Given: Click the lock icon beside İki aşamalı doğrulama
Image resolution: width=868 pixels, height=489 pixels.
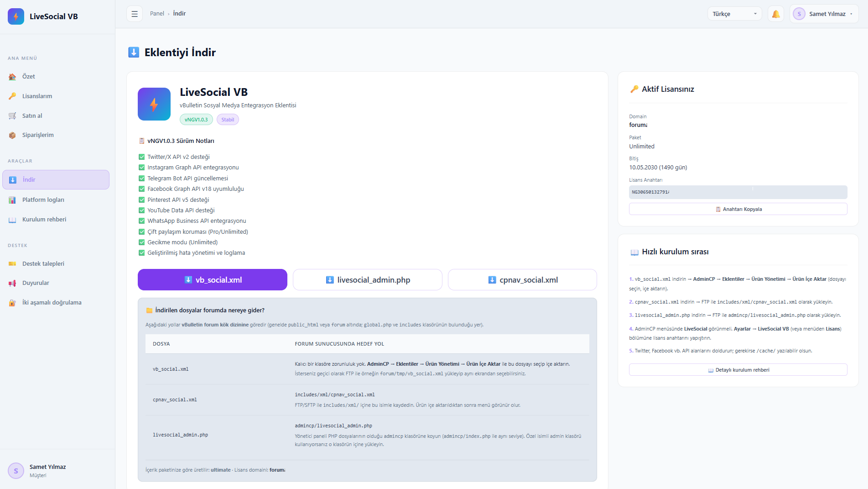Looking at the screenshot, I should click(12, 303).
